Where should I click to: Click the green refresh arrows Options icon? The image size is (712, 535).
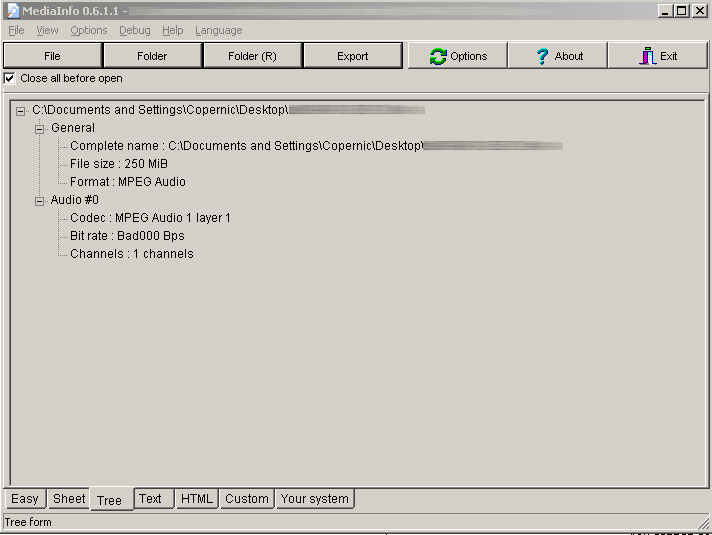click(438, 56)
